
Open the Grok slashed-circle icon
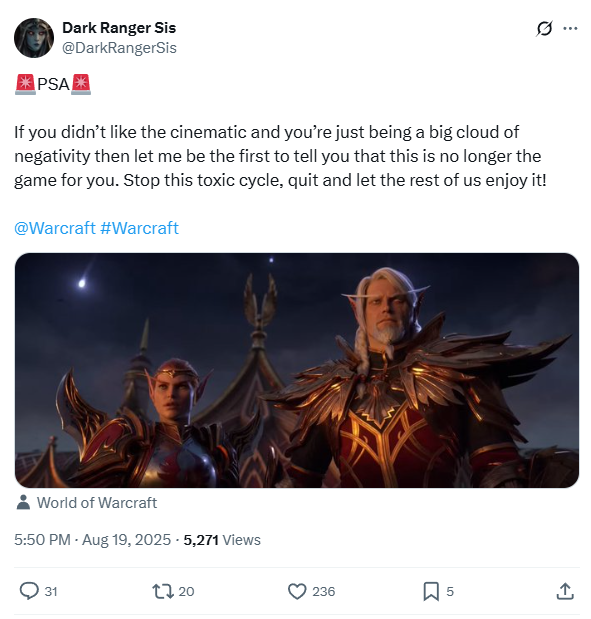point(544,28)
